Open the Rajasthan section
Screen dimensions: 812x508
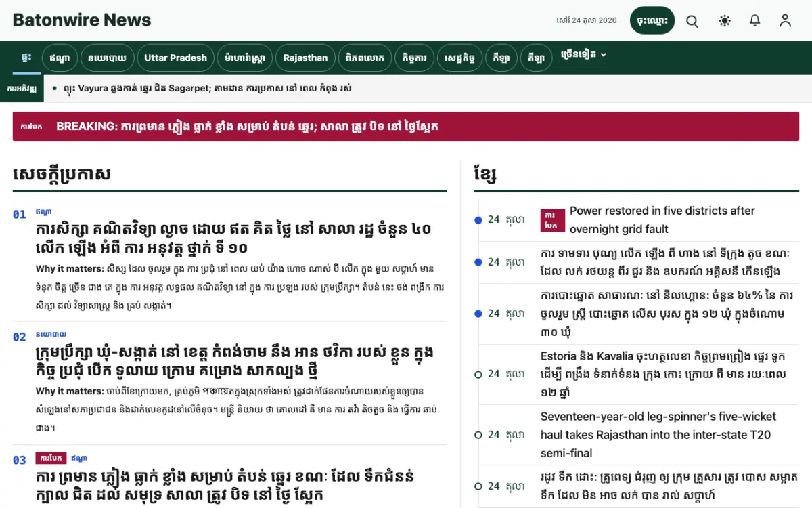pyautogui.click(x=305, y=58)
